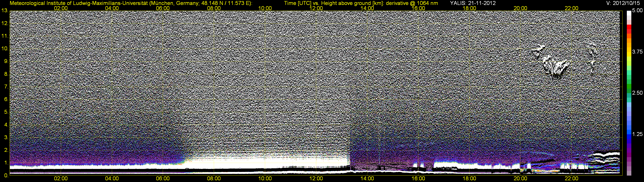Image resolution: width=644 pixels, height=182 pixels.
Task: Select the '16:00' label on the bottom time axis
Action: tap(418, 179)
